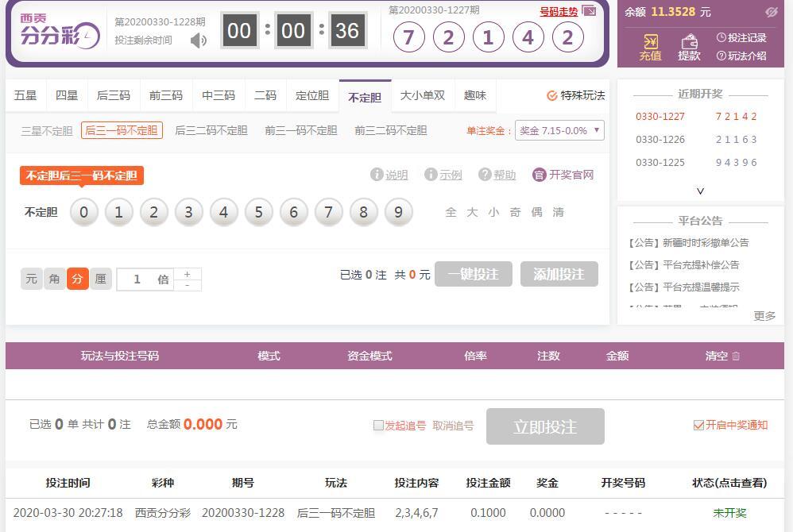Choose 后三二码不定胆 play type
This screenshot has width=793, height=532.
coord(211,131)
